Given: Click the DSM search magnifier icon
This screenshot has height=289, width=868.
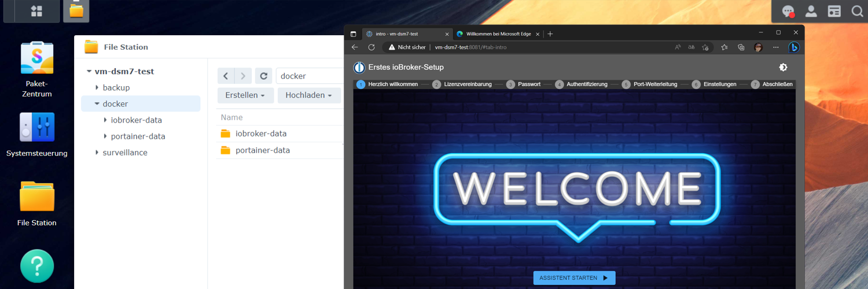Looking at the screenshot, I should point(857,11).
